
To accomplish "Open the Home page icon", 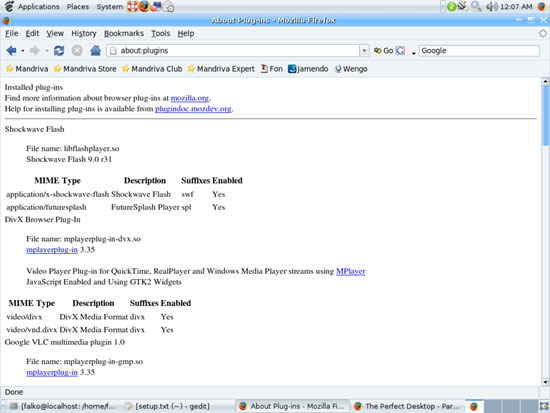I will tap(95, 51).
